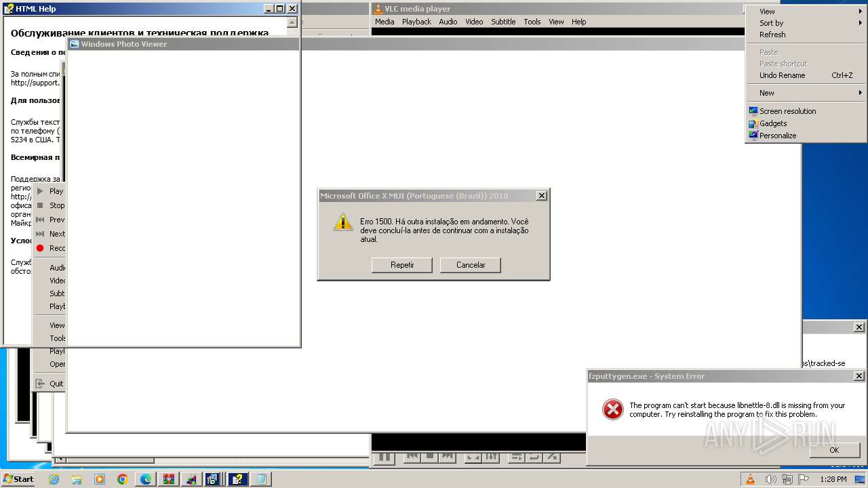
Task: Select New in desktop context menu
Action: tap(806, 93)
